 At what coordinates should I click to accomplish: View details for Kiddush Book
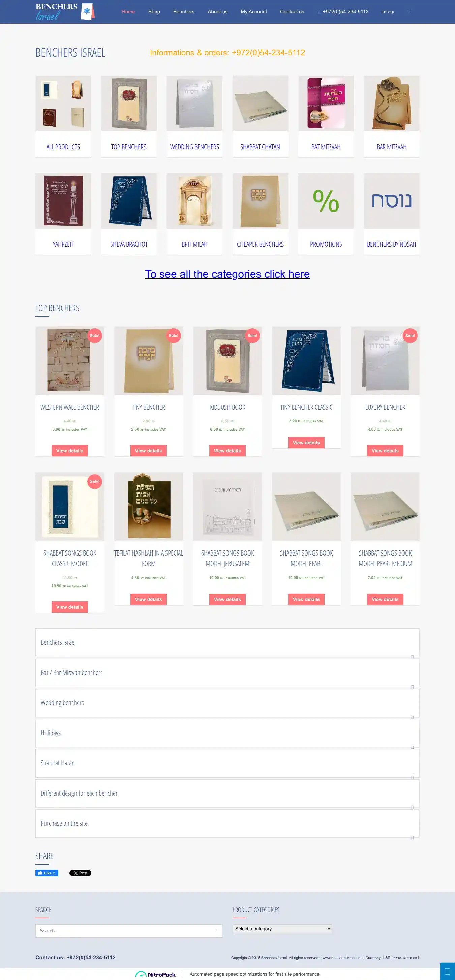pos(227,451)
